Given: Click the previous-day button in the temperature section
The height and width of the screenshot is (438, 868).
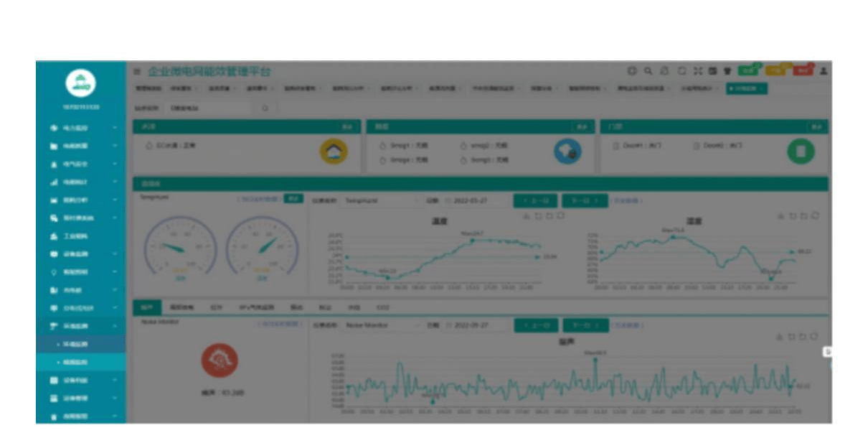Looking at the screenshot, I should pos(535,200).
